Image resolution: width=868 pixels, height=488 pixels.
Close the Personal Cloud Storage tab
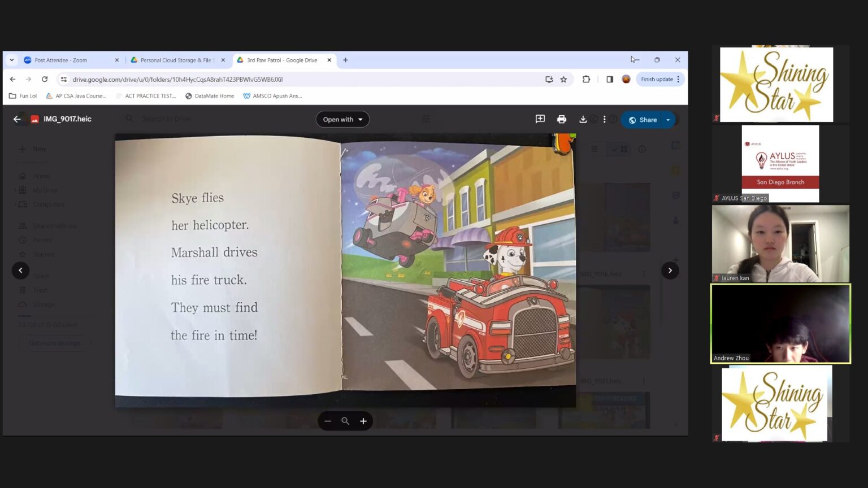[x=223, y=60]
